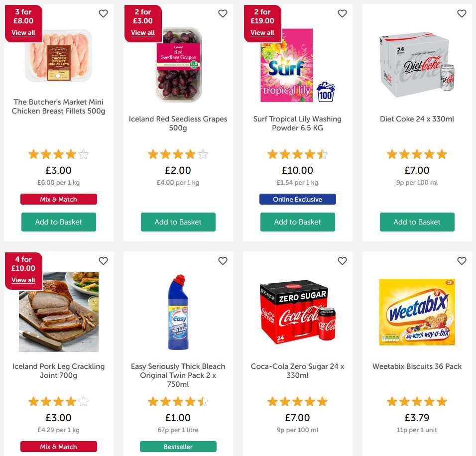Click the Mix & Match badge on chicken fillets
The height and width of the screenshot is (456, 476).
coord(58,199)
